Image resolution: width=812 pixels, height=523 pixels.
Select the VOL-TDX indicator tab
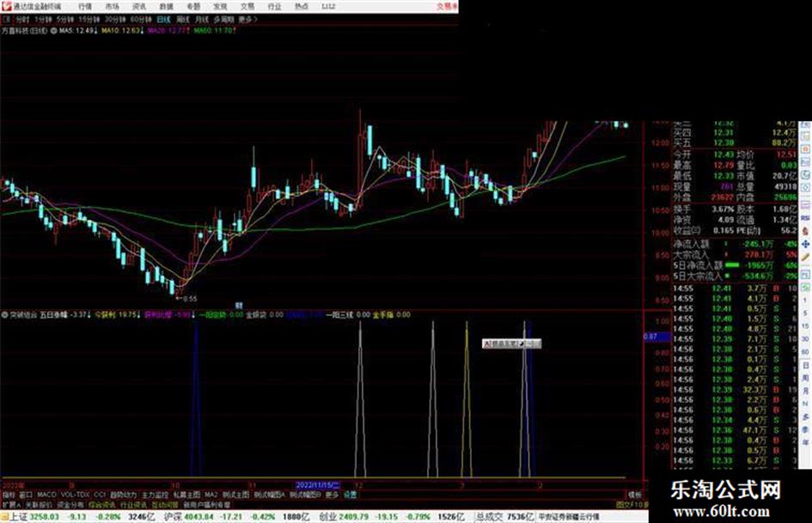coord(75,495)
